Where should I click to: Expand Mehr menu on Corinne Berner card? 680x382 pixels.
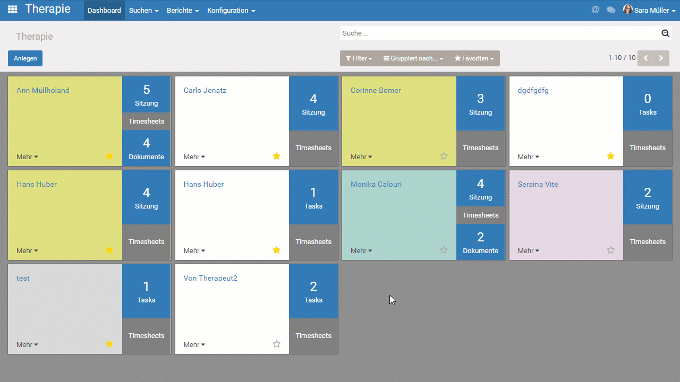361,157
